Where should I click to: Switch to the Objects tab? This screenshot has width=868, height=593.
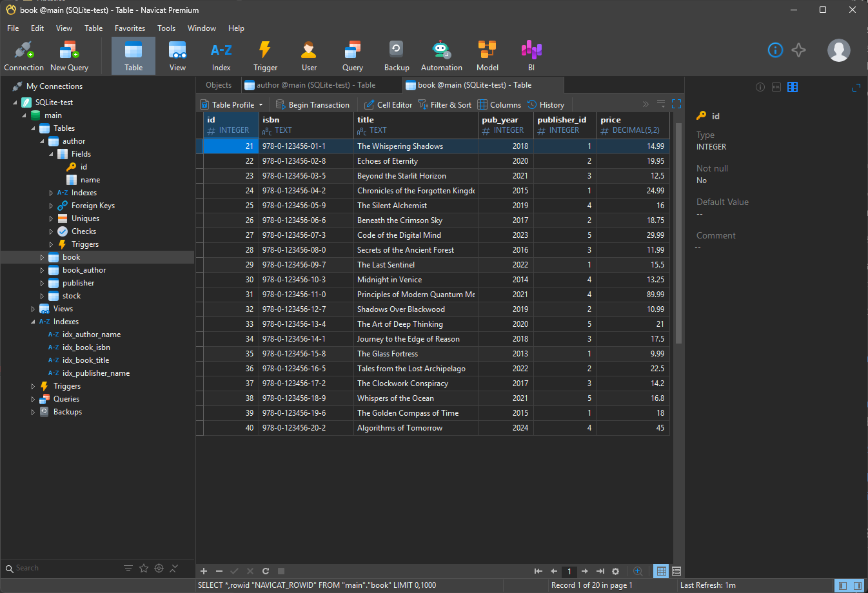pyautogui.click(x=219, y=85)
